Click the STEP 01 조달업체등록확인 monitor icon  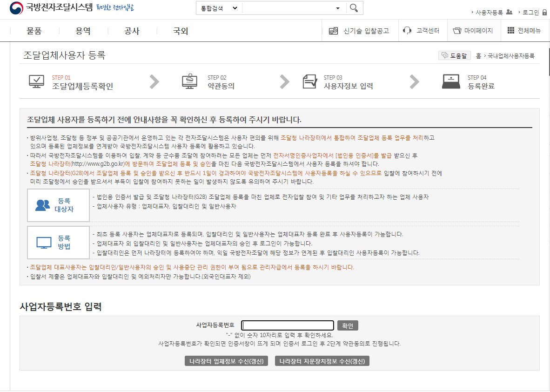coord(36,80)
